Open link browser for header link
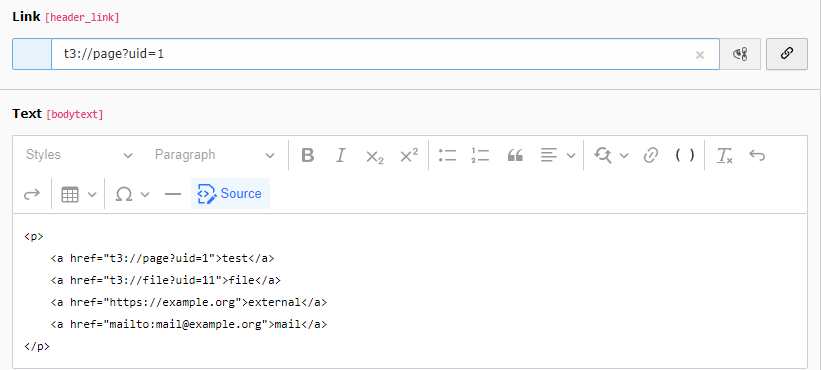The width and height of the screenshot is (821, 370). pyautogui.click(x=786, y=53)
